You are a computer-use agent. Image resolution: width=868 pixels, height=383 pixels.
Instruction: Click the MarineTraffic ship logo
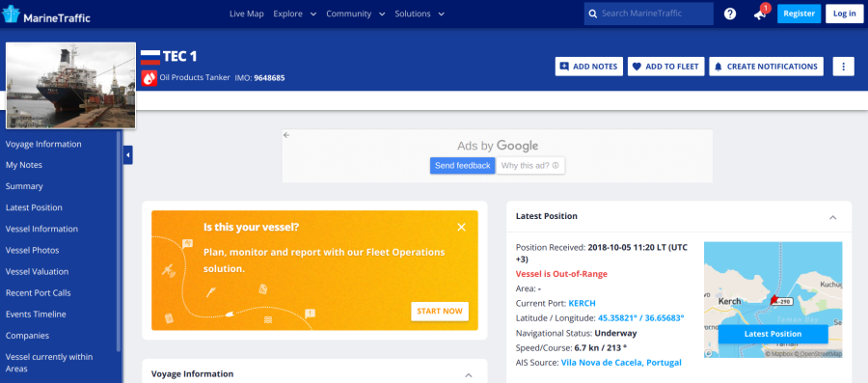pos(11,14)
